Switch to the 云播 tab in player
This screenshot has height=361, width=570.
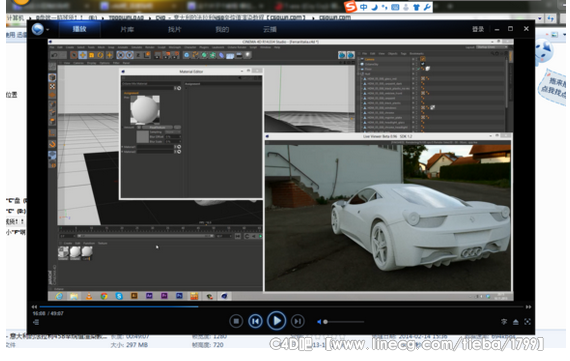coord(270,29)
